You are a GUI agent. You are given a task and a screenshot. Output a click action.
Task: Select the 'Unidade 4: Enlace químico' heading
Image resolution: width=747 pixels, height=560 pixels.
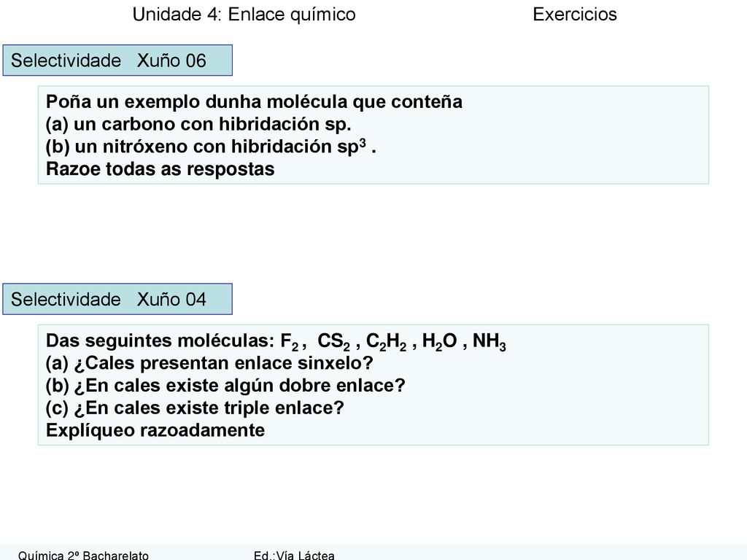point(244,15)
